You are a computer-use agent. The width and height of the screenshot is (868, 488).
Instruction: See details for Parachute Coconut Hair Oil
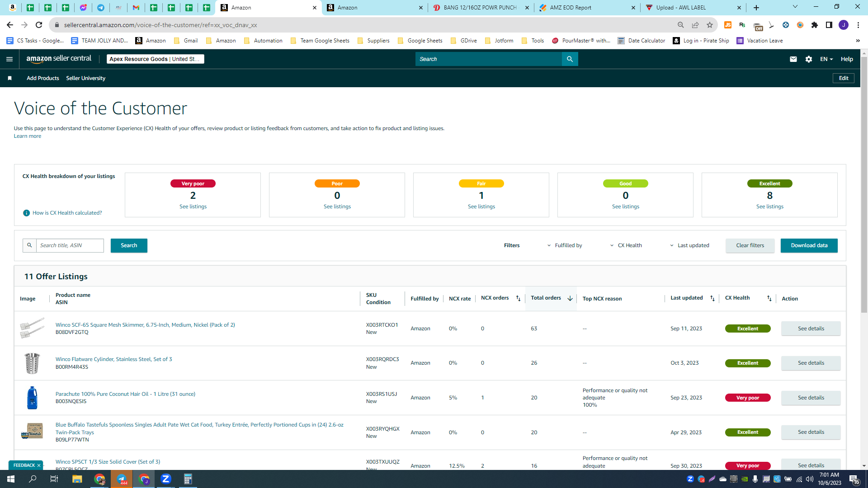click(x=811, y=398)
